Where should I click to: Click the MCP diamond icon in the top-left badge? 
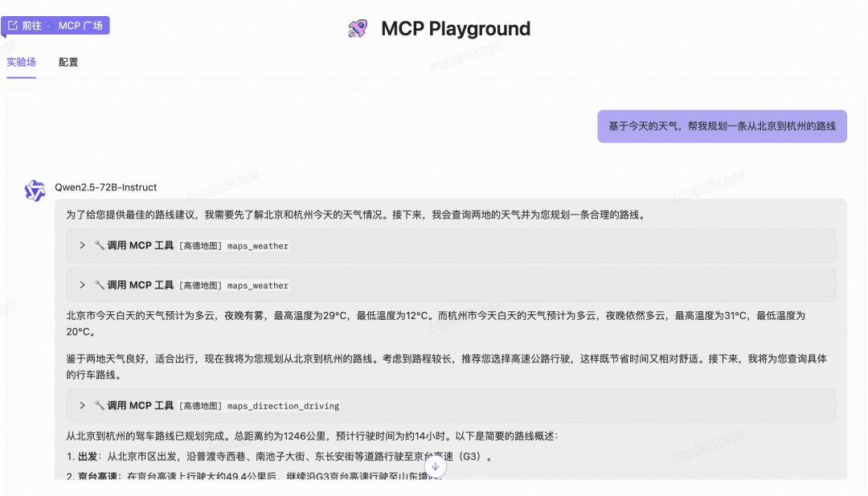click(48, 25)
